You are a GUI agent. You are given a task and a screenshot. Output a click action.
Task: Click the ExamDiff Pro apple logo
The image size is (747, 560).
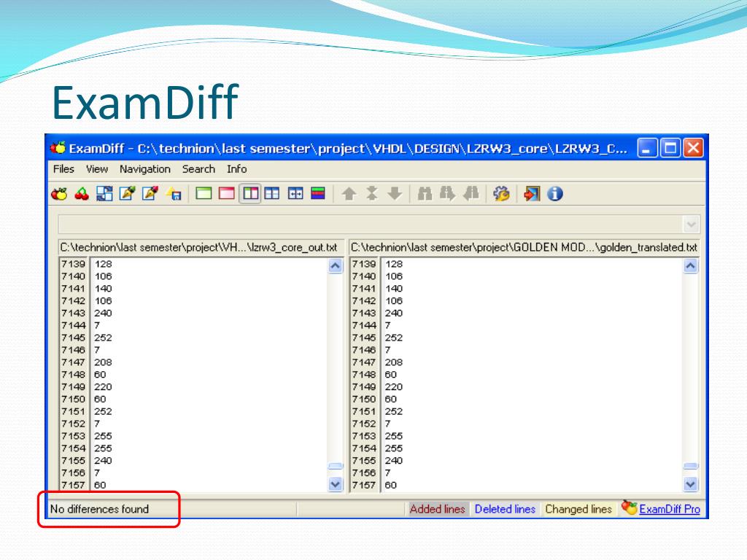point(630,508)
